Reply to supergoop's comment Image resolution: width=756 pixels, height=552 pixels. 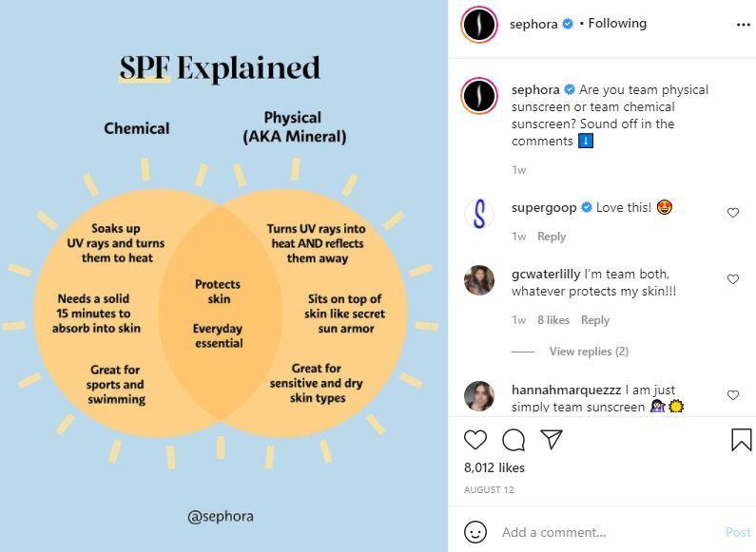click(x=552, y=237)
